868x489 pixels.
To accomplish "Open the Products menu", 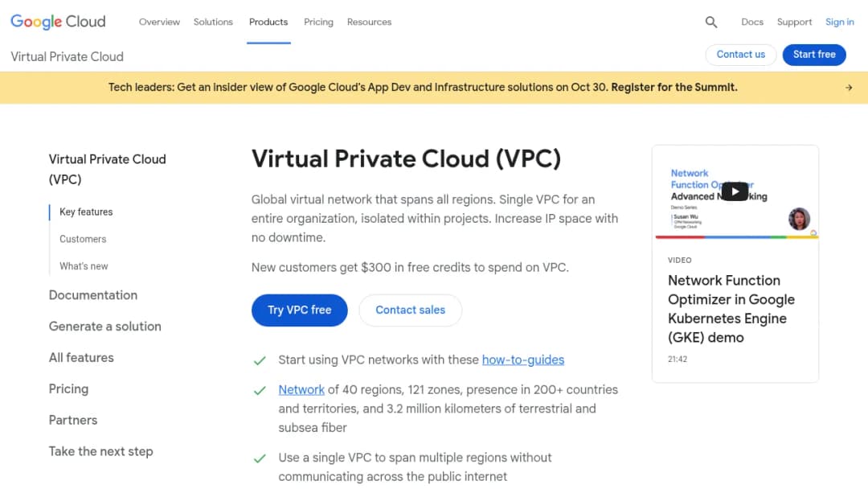I will [x=268, y=23].
